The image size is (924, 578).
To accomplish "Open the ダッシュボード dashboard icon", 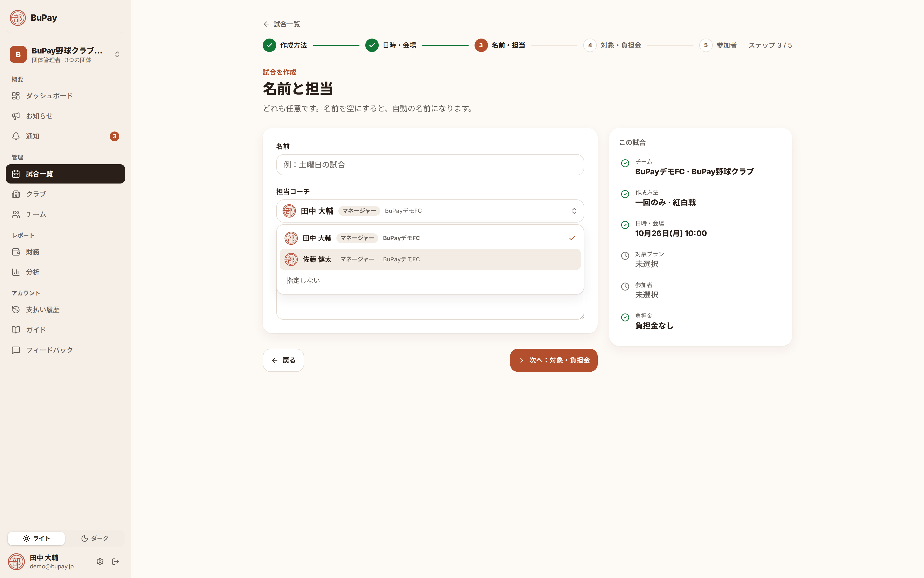I will coord(16,96).
